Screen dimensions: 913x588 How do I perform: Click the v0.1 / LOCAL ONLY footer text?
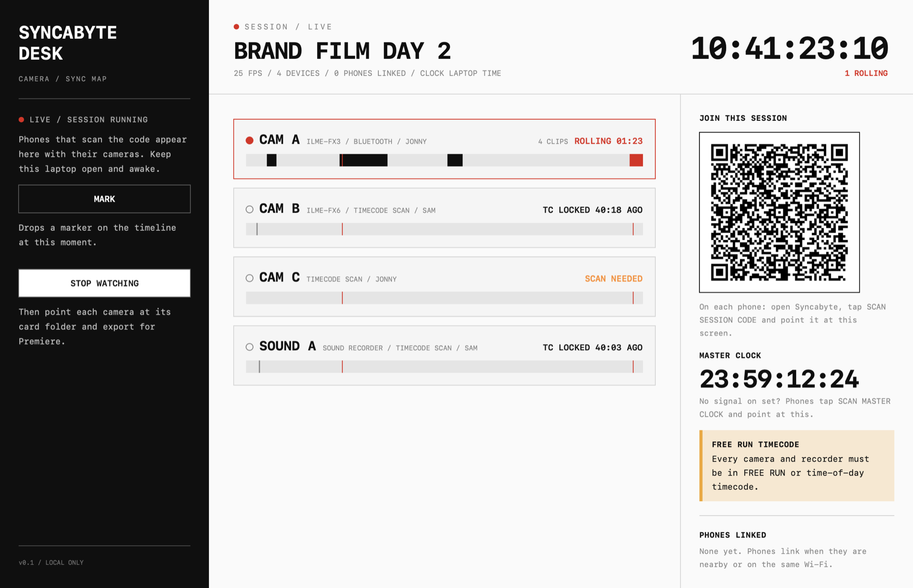tap(51, 563)
